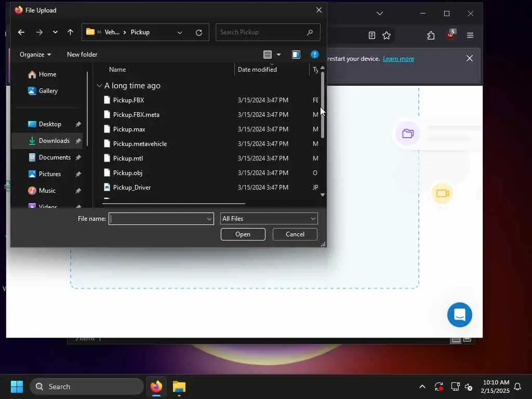The image size is (532, 399).
Task: Click the Pickup.FBX file icon
Action: pyautogui.click(x=107, y=100)
